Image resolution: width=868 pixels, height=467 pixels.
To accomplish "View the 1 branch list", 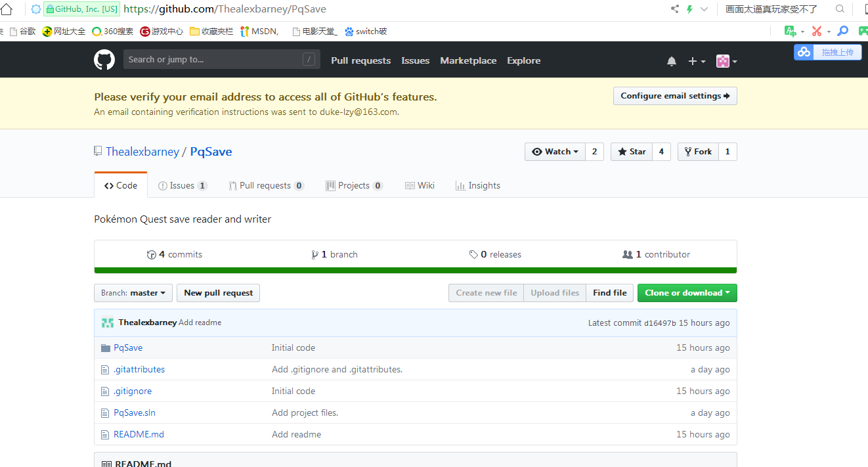I will (334, 254).
